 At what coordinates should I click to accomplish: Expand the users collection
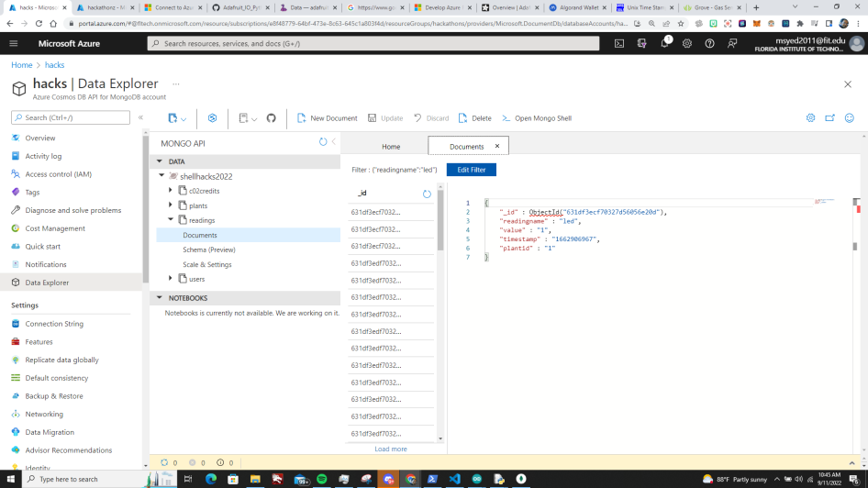click(x=171, y=278)
